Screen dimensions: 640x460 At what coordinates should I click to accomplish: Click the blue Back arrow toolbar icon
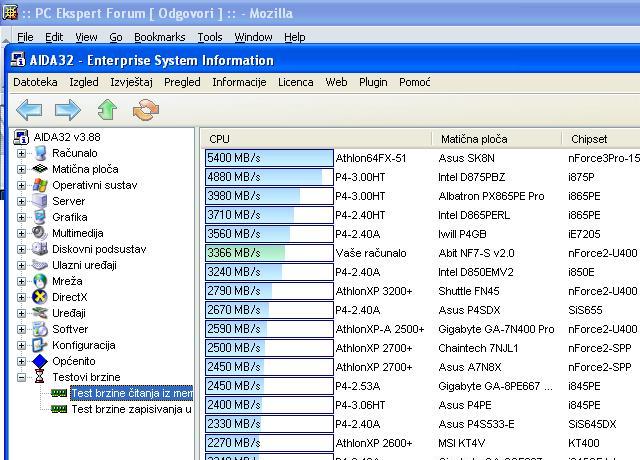coord(28,109)
